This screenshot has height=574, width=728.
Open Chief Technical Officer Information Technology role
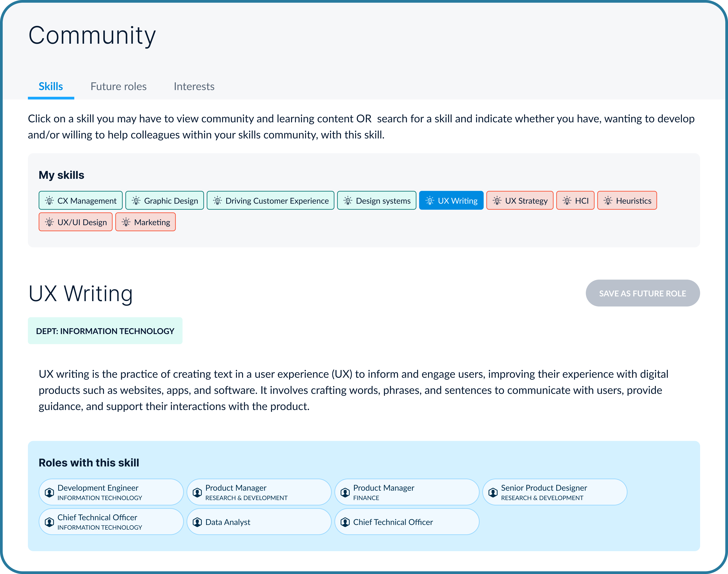111,522
